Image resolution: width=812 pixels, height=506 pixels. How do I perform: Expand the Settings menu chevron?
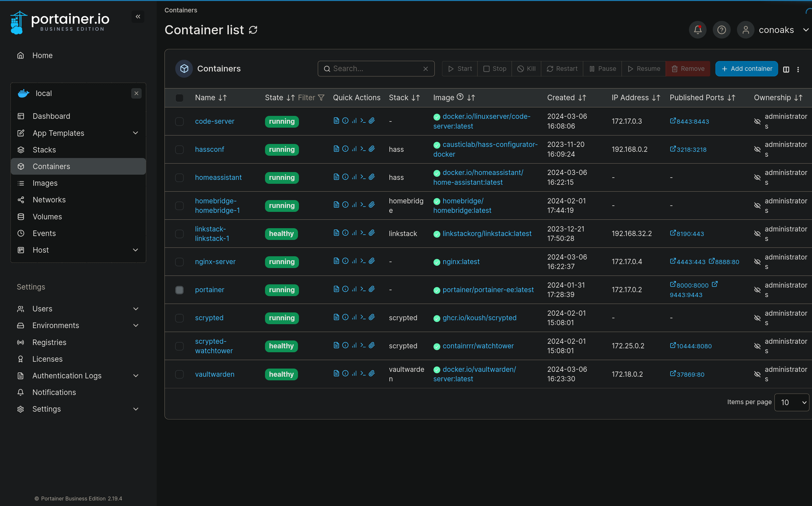tap(136, 409)
